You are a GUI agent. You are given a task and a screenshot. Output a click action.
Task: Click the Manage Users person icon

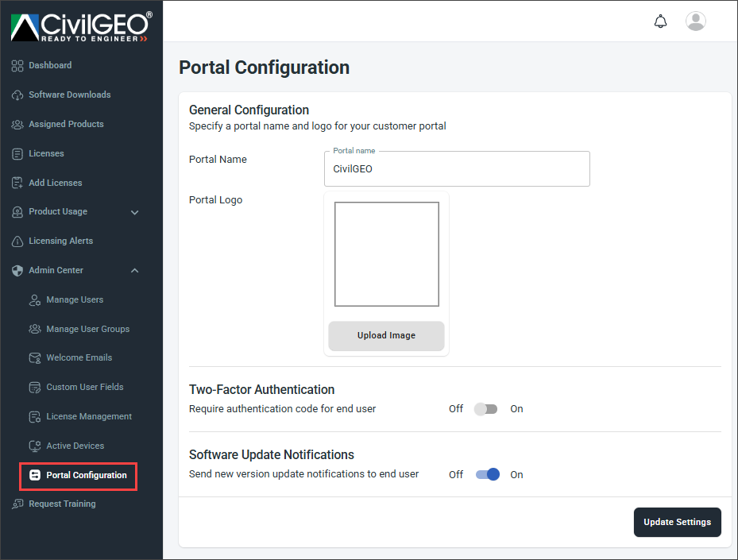35,300
